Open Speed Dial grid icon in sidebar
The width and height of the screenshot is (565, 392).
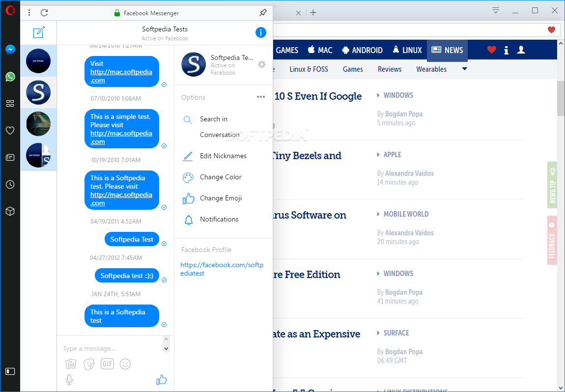[10, 104]
